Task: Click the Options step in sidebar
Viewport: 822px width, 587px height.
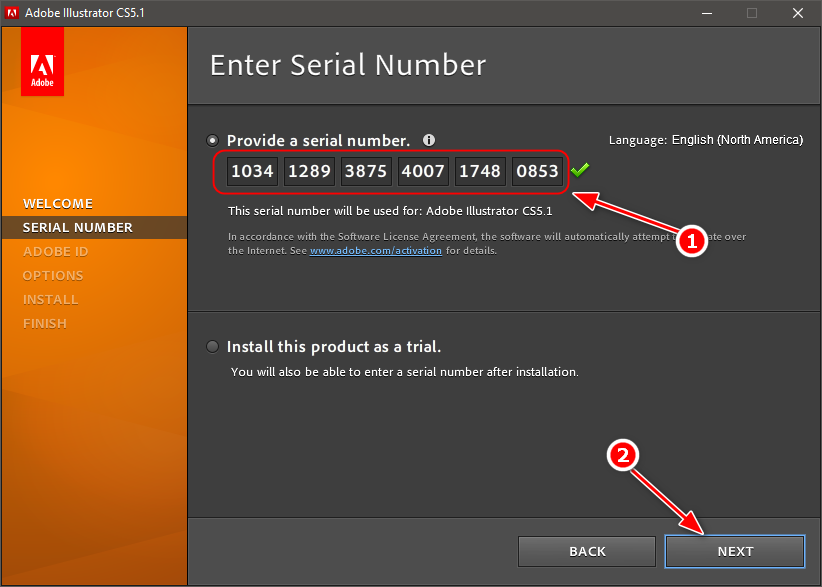Action: 53,276
